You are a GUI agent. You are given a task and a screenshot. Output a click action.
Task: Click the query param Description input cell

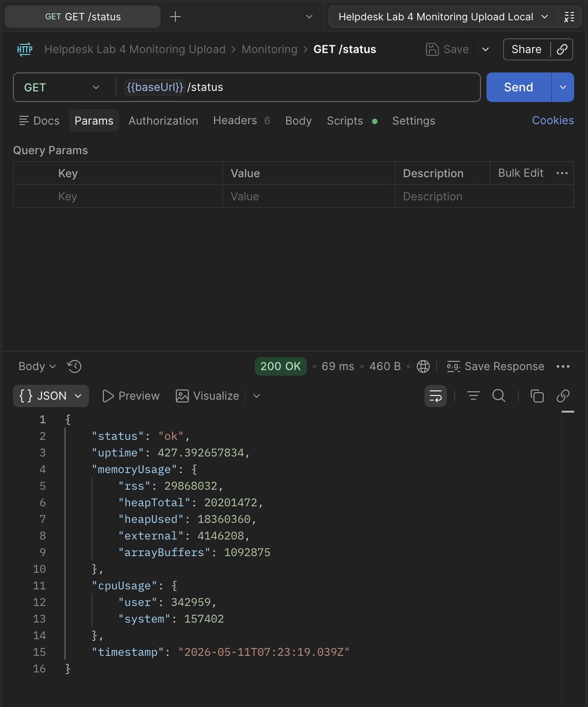pos(484,197)
